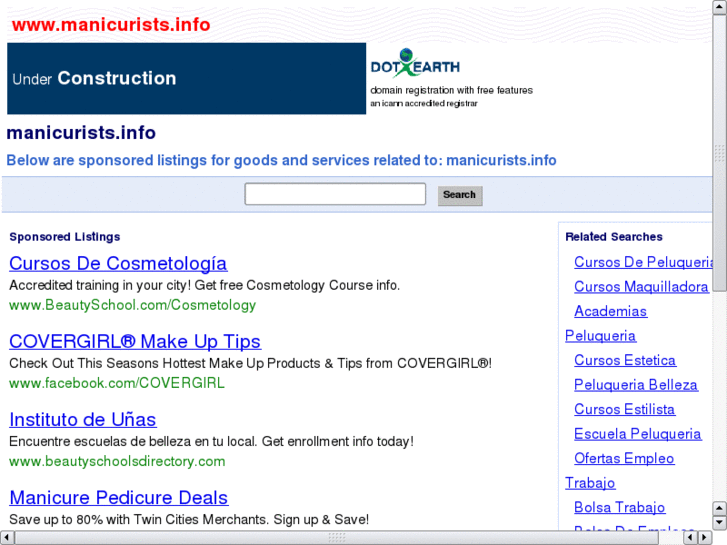Click the Accredited training in your city description
727x545 pixels.
click(x=204, y=285)
